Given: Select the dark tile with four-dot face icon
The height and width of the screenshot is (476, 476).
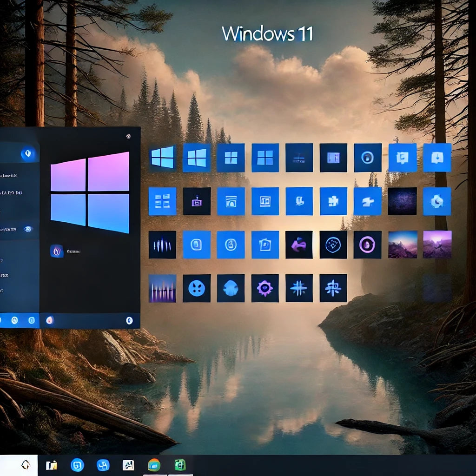Looking at the screenshot, I should (197, 288).
